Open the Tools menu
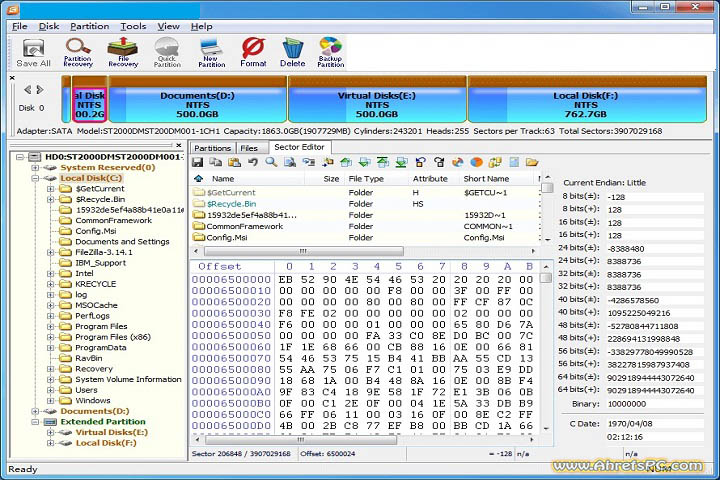 133,26
